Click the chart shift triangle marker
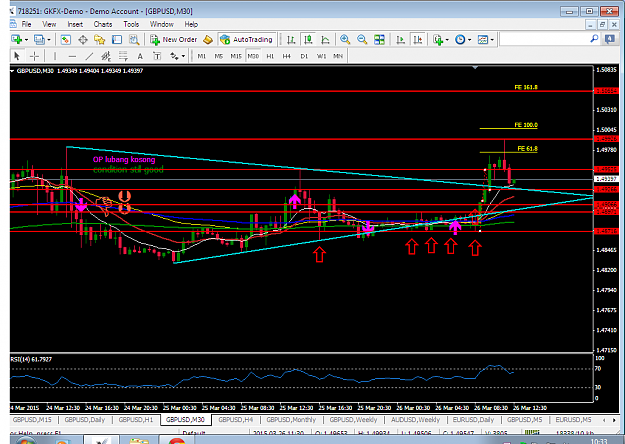 [475, 68]
